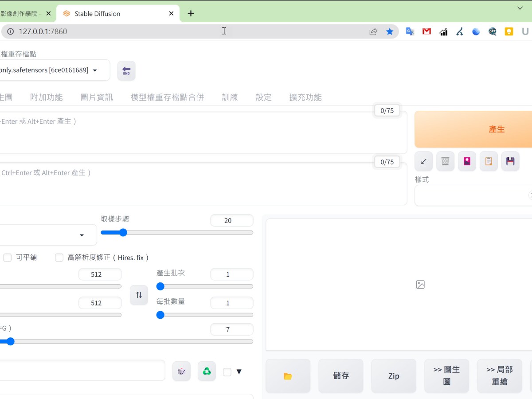Expand the extra seed options triangle
Viewport: 532px width, 399px height.
pos(239,372)
